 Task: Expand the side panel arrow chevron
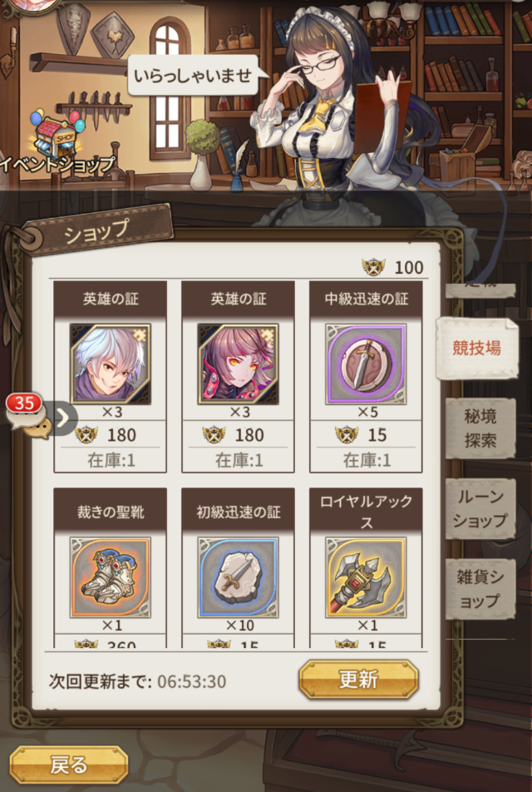coord(64,418)
